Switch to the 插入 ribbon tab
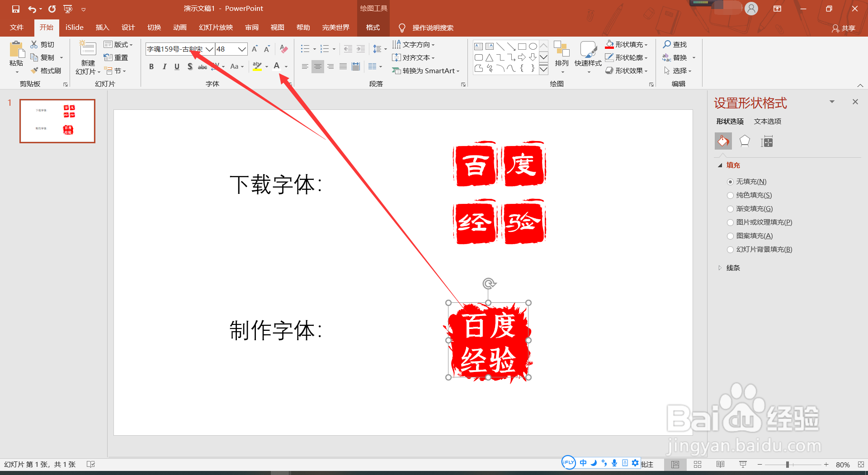 pos(103,27)
